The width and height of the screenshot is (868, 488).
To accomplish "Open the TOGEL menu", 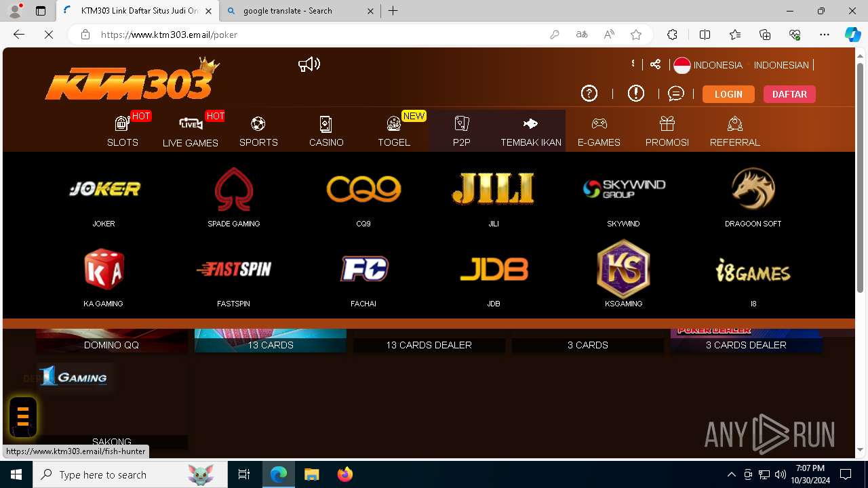I will tap(394, 131).
